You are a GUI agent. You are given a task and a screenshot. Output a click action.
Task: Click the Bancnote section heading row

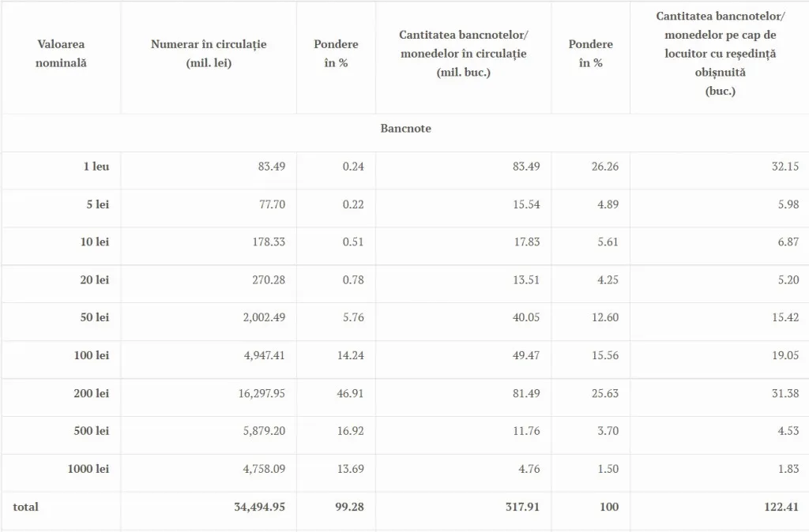pyautogui.click(x=405, y=129)
